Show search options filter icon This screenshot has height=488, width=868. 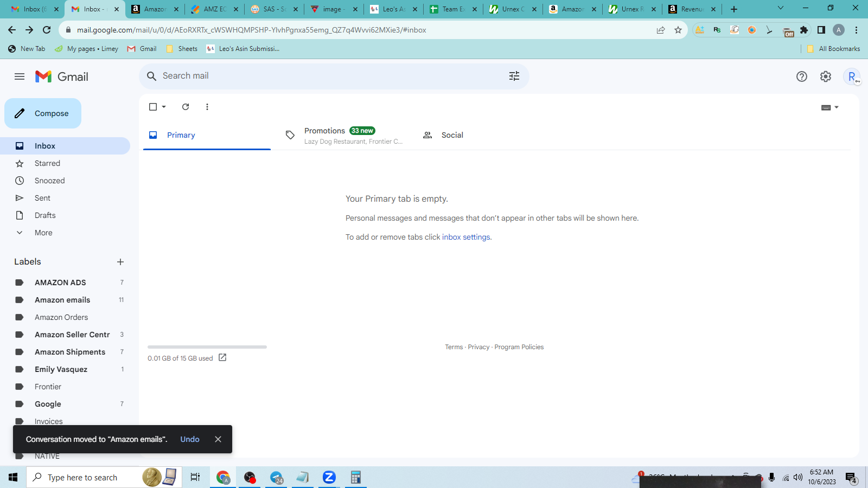click(514, 76)
